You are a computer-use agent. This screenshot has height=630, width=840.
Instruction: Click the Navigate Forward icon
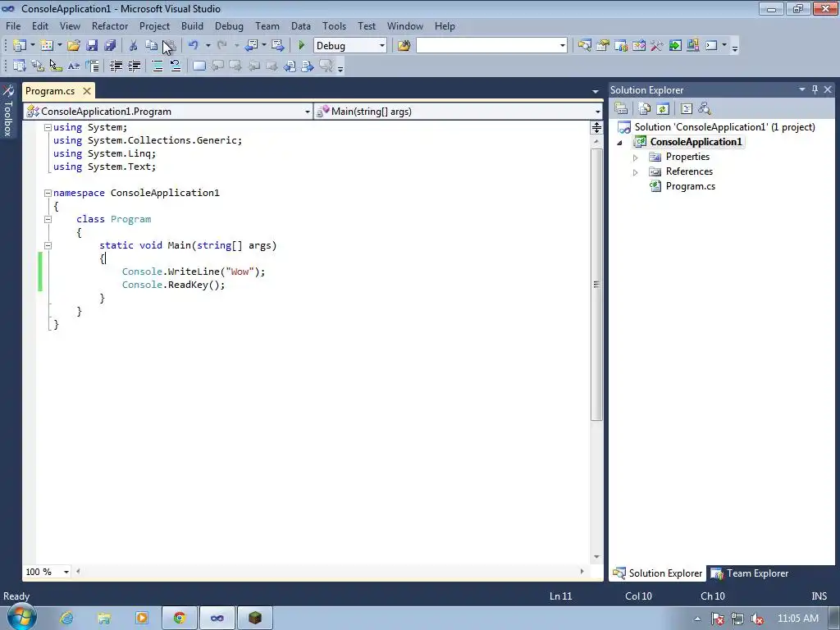click(277, 46)
